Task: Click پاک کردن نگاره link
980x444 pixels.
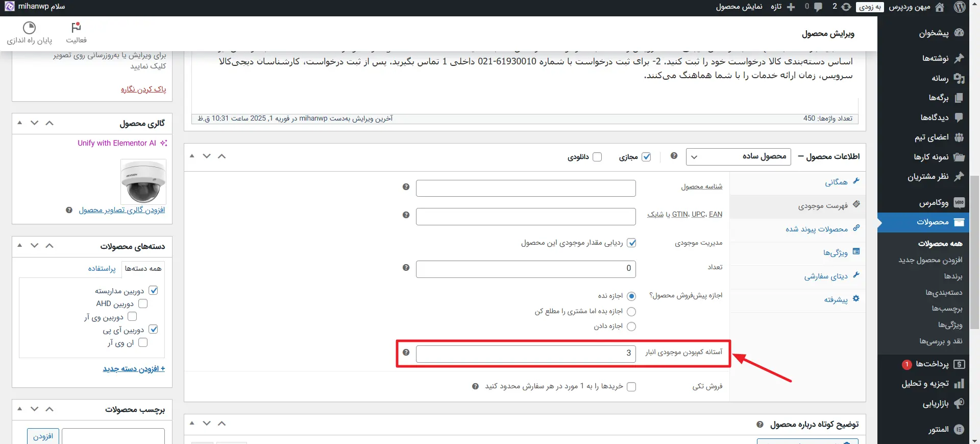Action: coord(143,89)
